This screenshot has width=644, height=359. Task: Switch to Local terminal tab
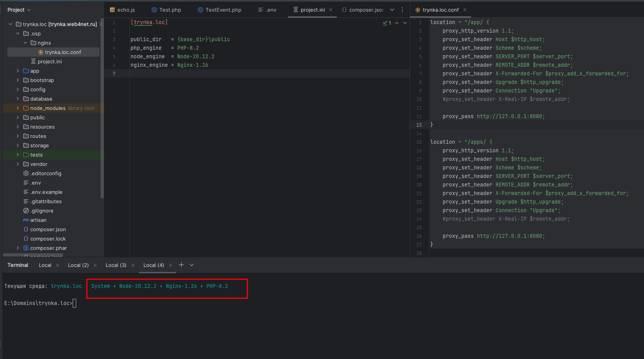(x=45, y=265)
